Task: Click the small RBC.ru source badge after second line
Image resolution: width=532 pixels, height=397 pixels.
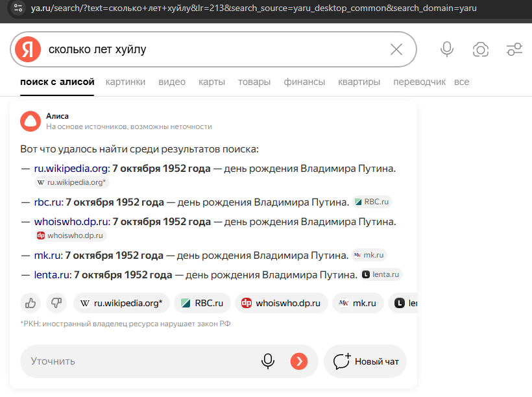Action: pos(372,202)
